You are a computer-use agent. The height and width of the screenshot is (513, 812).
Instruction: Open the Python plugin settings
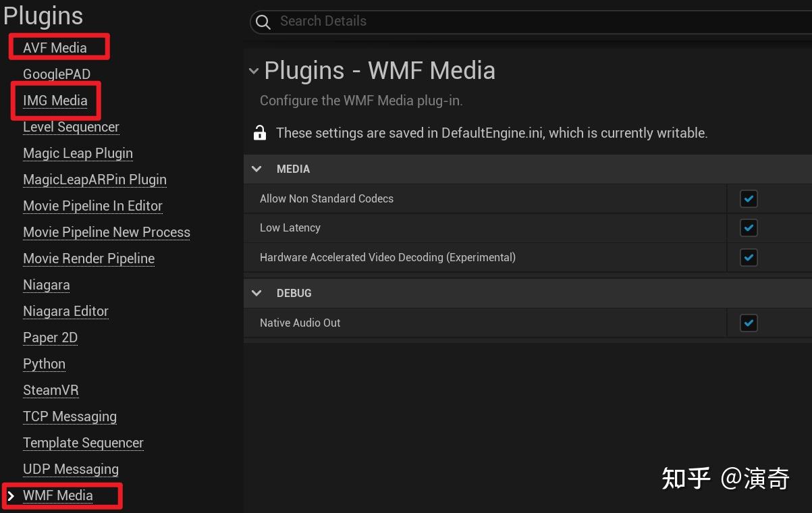[44, 364]
